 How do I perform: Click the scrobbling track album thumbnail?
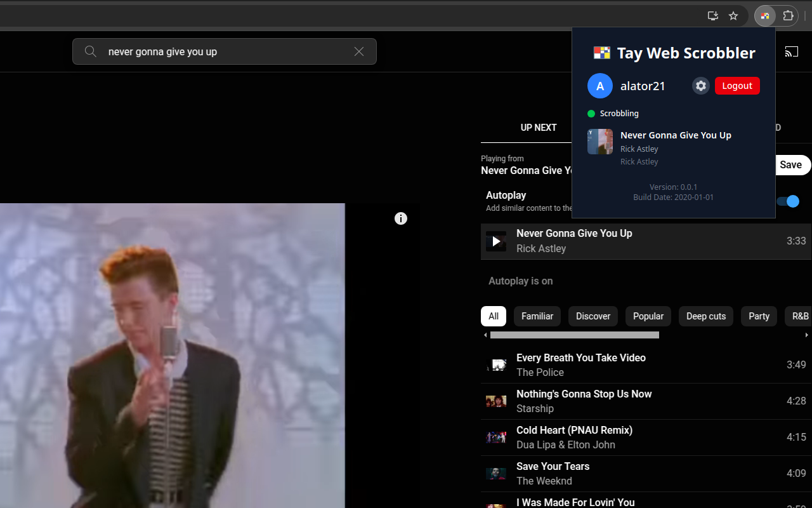click(600, 142)
